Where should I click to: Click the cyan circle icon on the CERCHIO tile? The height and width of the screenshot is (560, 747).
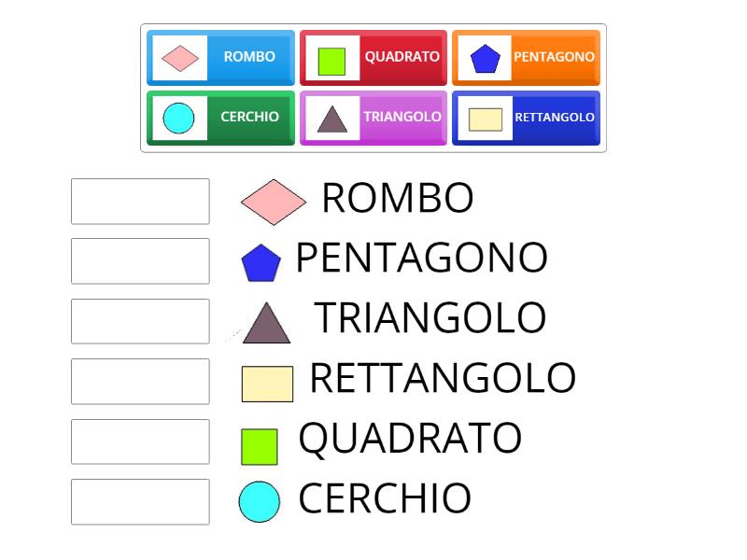click(x=177, y=118)
